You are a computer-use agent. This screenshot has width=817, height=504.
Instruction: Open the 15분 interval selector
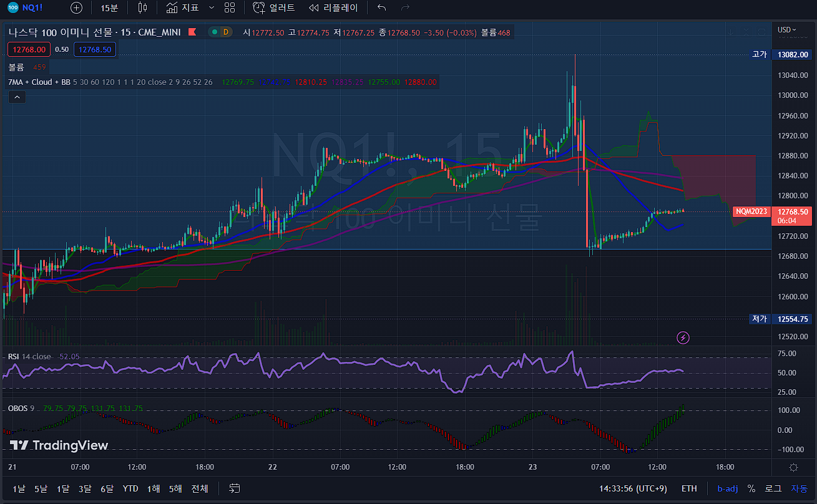[109, 8]
